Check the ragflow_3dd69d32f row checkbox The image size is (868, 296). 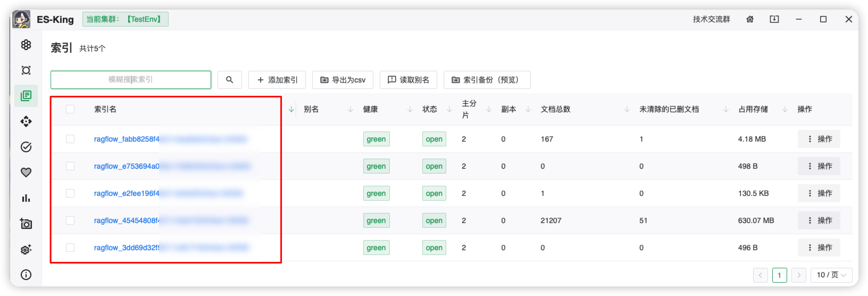click(70, 248)
